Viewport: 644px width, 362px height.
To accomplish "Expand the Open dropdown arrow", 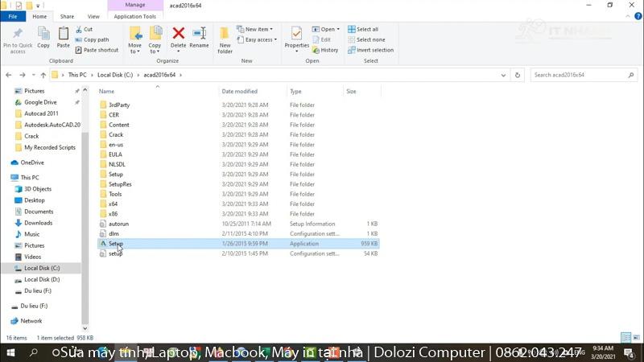I will [x=338, y=29].
